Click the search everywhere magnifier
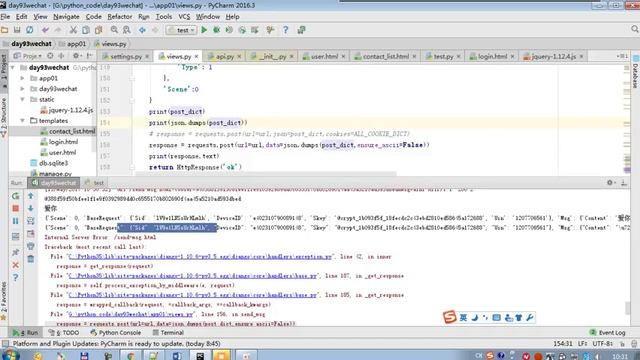 pyautogui.click(x=635, y=29)
